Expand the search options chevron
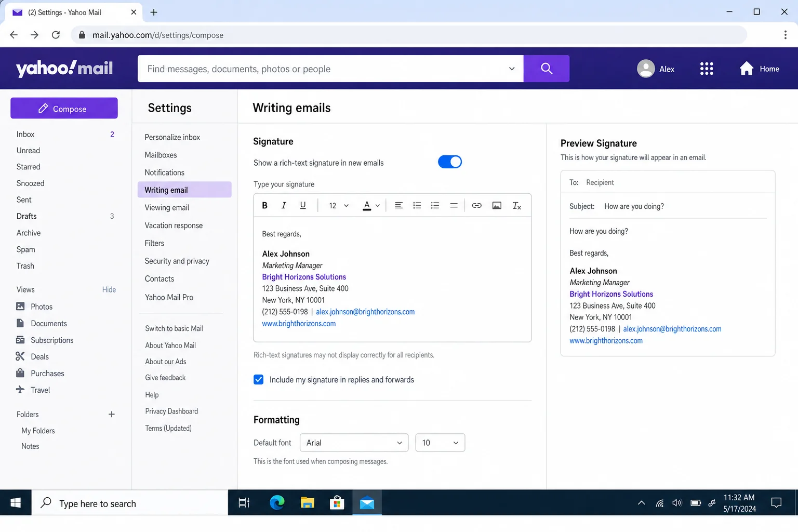Screen dimensions: 798x532 click(512, 69)
